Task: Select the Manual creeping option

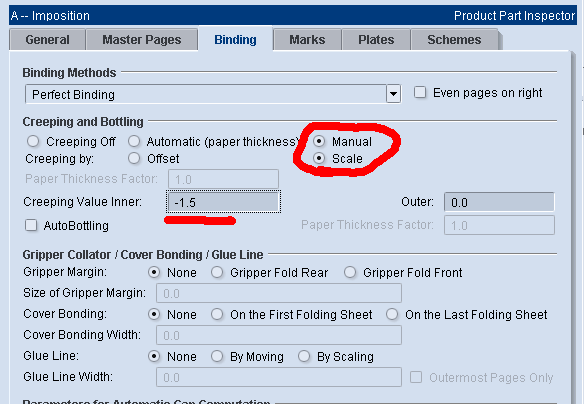Action: point(319,141)
